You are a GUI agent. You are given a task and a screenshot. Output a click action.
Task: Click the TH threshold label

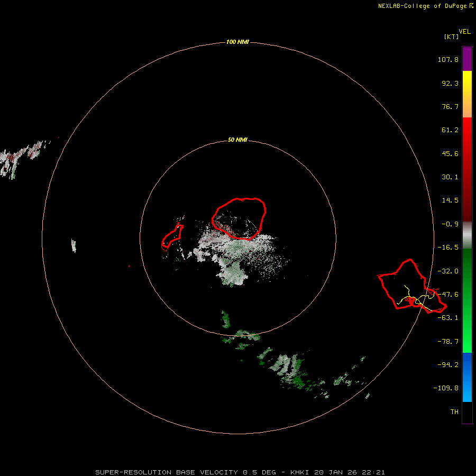tap(454, 412)
